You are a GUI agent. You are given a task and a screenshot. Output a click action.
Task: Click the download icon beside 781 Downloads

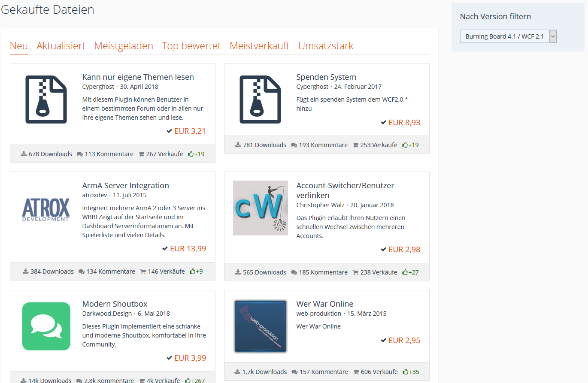coord(238,145)
